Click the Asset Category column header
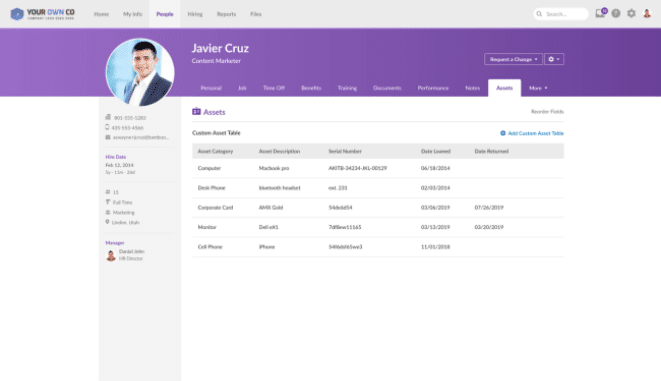The width and height of the screenshot is (661, 381). tap(215, 151)
